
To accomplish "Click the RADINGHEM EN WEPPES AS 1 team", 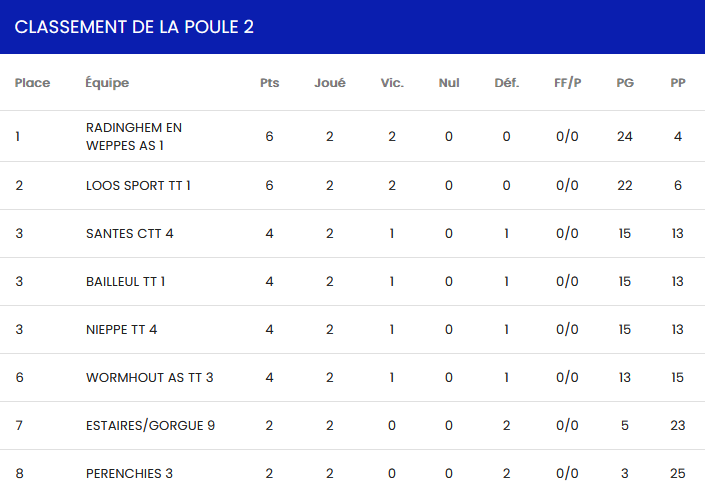I will 134,136.
